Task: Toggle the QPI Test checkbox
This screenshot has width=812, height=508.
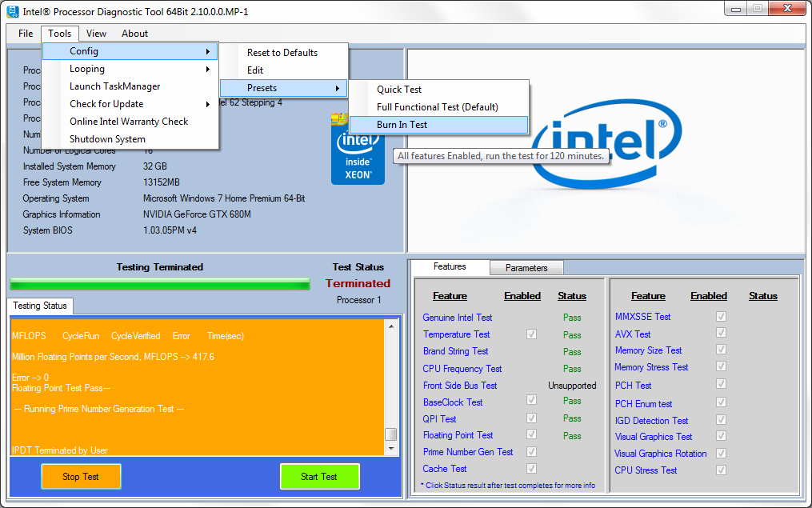Action: (531, 418)
